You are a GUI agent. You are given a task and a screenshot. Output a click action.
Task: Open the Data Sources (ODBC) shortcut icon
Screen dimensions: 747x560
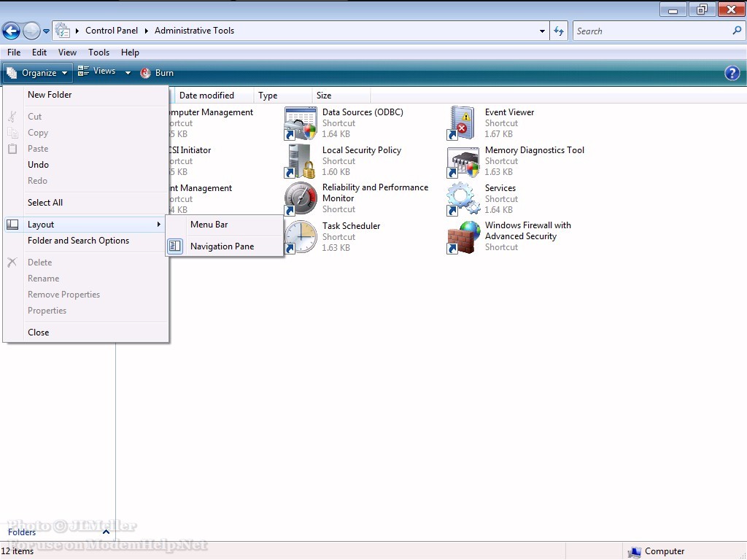tap(300, 123)
